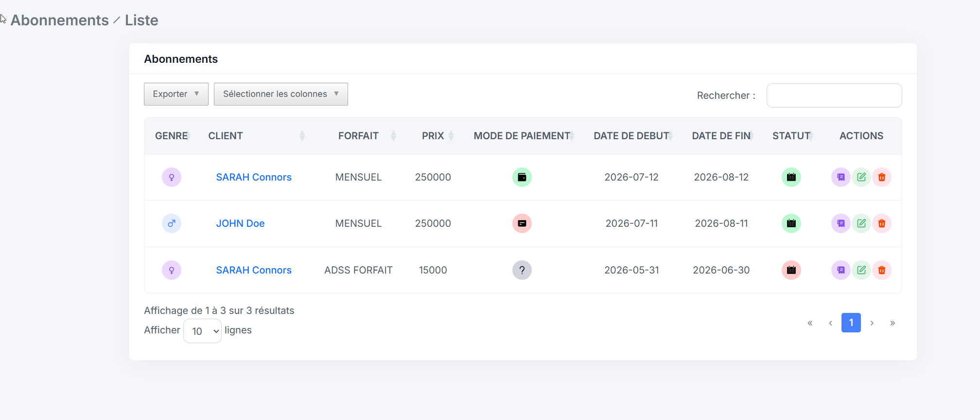The image size is (980, 420).
Task: Open SARAH Connors link in ADSS FORFAIT row
Action: pos(254,270)
